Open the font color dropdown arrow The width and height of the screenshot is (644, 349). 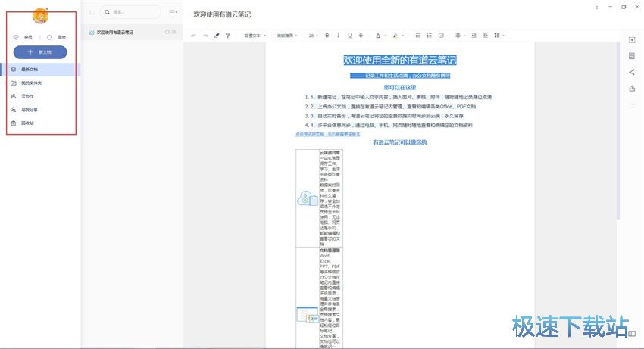(386, 36)
